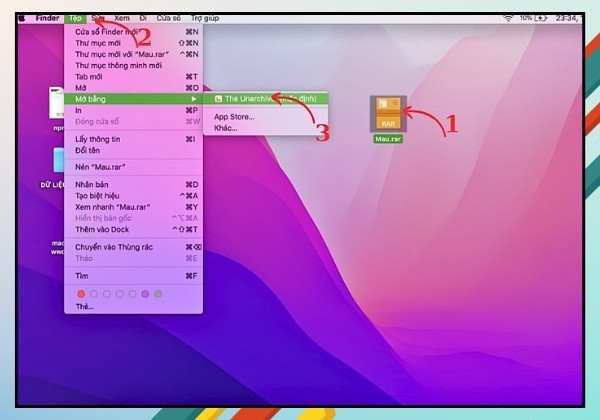Choose Khác... in submenu
The image size is (600, 420).
265,128
